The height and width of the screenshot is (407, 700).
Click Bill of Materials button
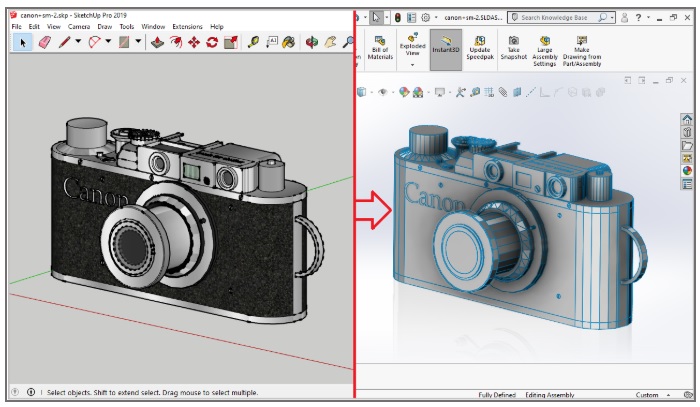click(x=380, y=47)
